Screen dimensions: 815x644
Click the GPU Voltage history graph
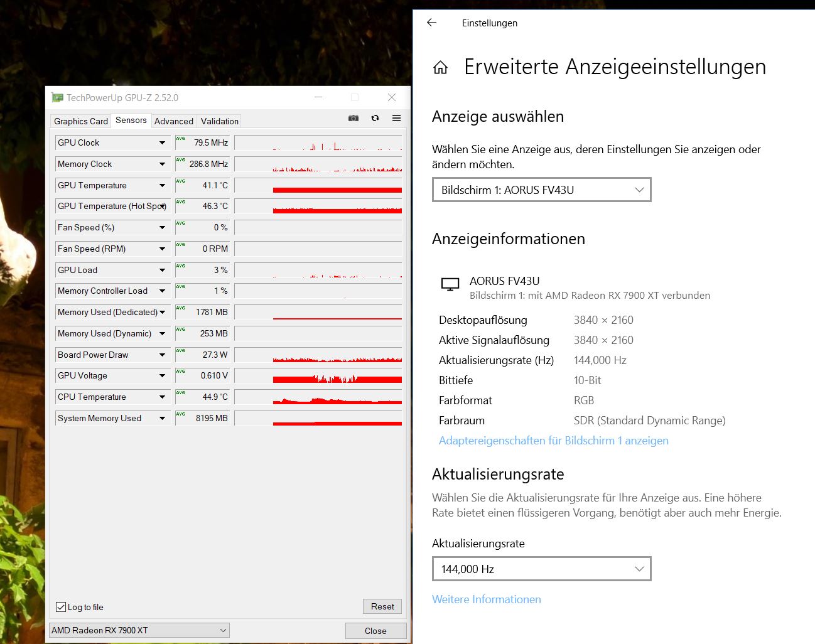[x=318, y=376]
